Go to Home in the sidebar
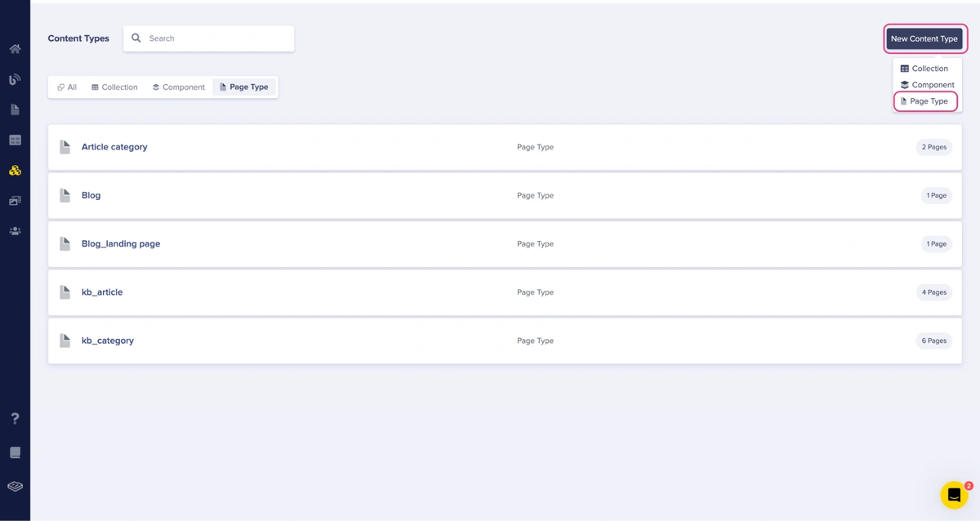This screenshot has height=521, width=980. click(15, 49)
